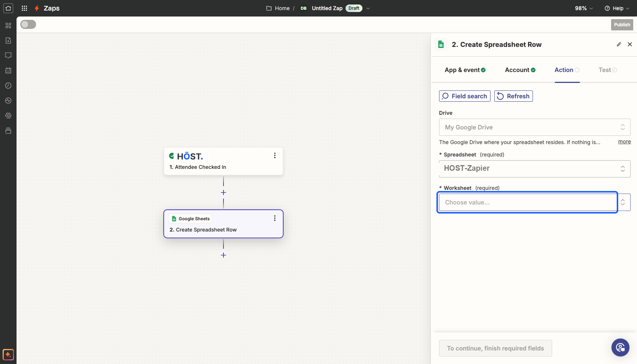Viewport: 637px width, 364px height.
Task: Open the Spreadsheet dropdown showing HOST-Zapier
Action: tap(534, 168)
